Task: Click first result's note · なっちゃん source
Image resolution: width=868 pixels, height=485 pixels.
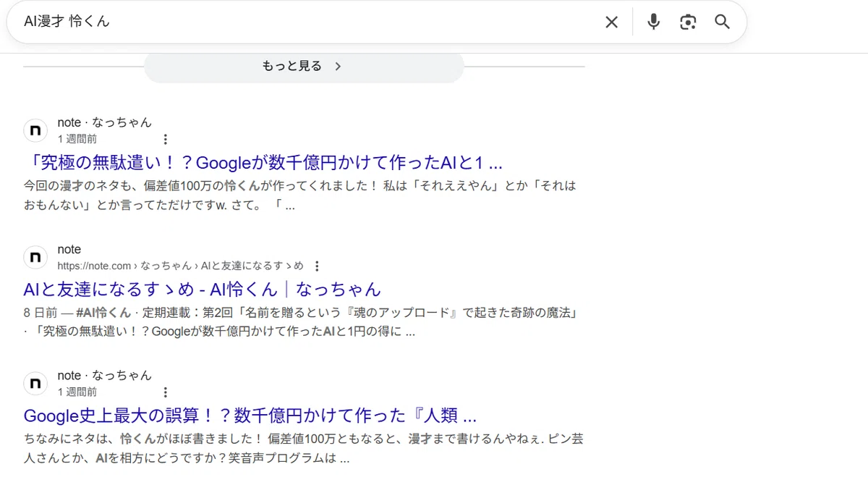Action: 105,122
